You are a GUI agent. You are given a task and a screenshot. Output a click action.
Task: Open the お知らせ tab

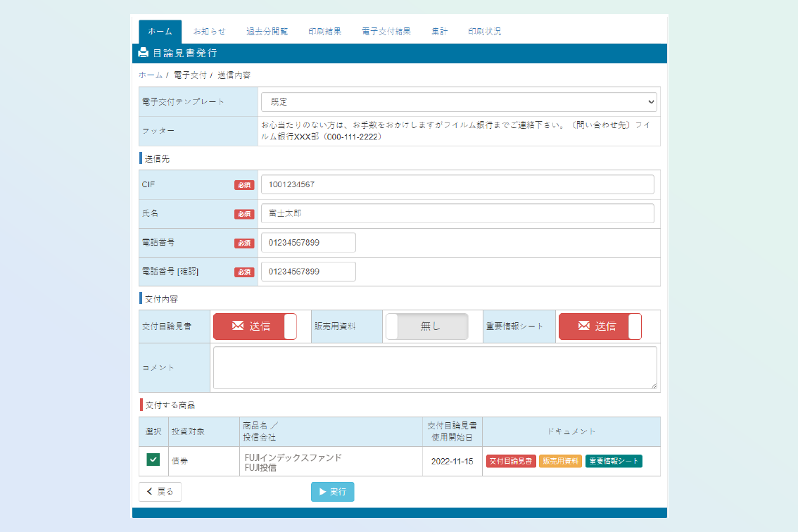pos(210,32)
